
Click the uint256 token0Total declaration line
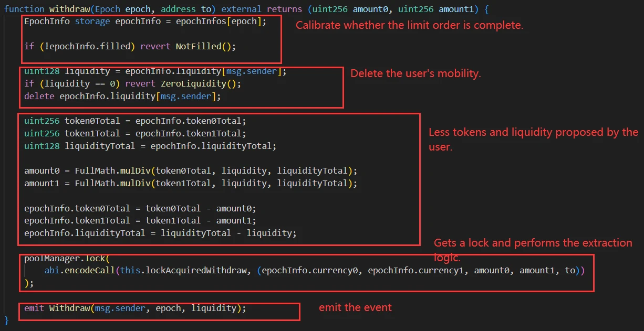[x=134, y=121]
